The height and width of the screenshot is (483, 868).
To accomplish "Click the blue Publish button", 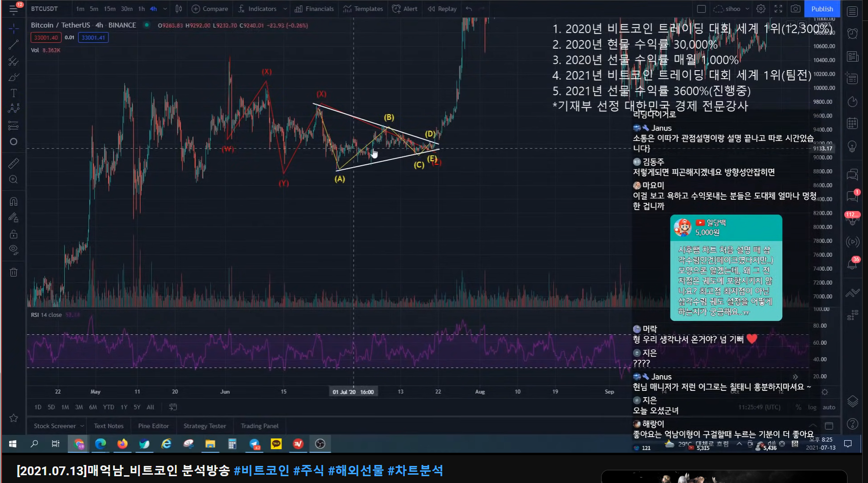I will [822, 9].
